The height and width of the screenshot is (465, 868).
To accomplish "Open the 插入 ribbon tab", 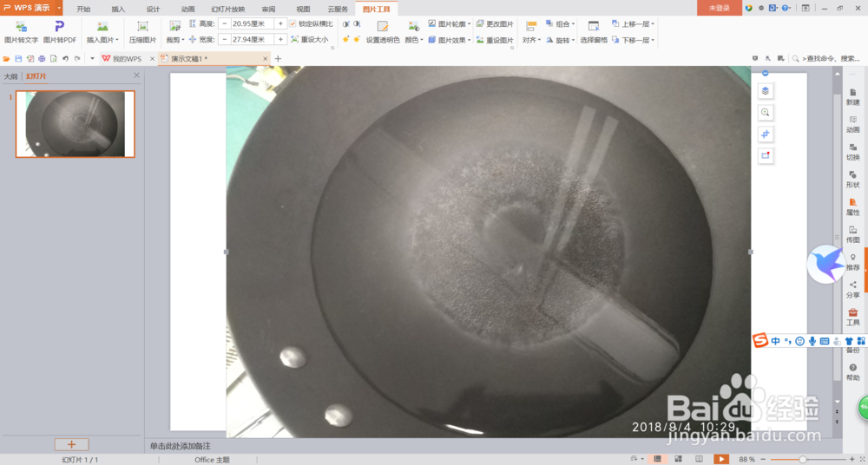I will 118,9.
